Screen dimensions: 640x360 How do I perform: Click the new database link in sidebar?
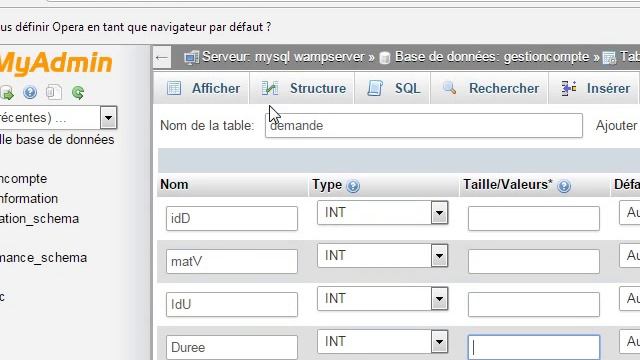point(57,140)
